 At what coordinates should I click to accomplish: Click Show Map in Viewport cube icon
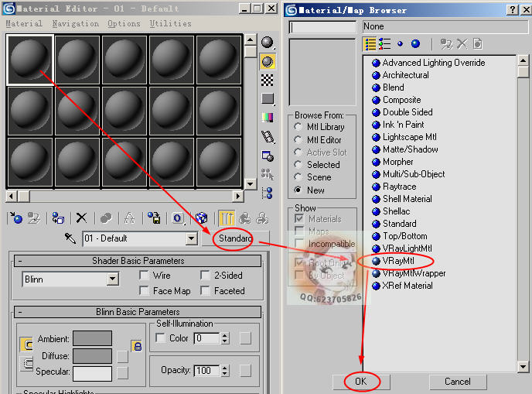click(201, 218)
